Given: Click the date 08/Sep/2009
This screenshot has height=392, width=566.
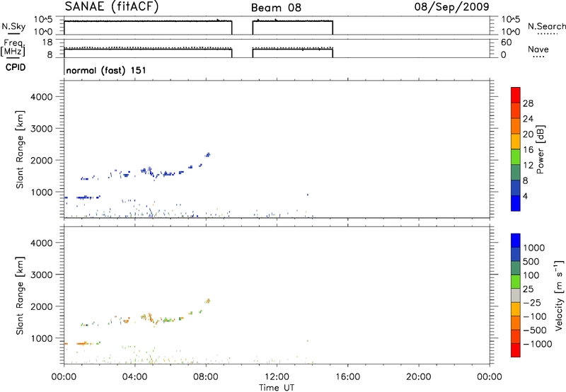Looking at the screenshot, I should click(x=451, y=6).
